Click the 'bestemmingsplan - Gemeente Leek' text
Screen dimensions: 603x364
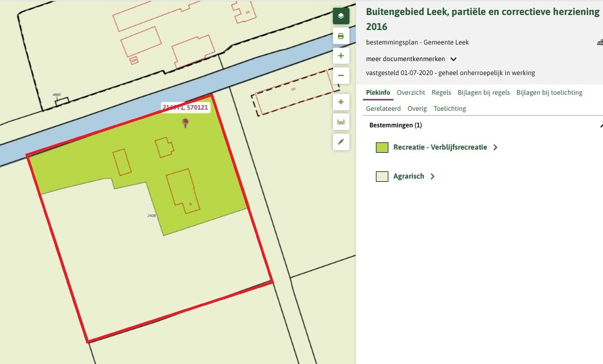click(x=417, y=42)
